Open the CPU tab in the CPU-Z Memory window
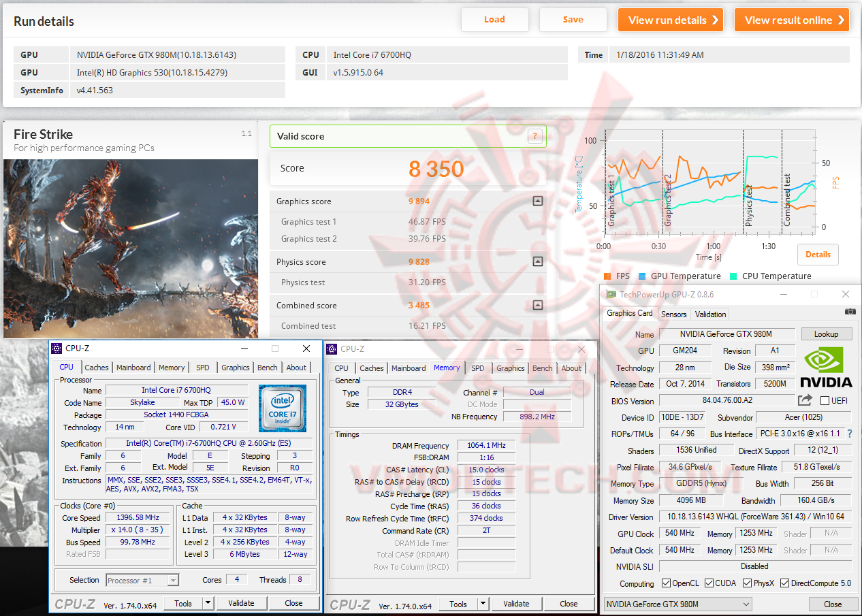 342,368
